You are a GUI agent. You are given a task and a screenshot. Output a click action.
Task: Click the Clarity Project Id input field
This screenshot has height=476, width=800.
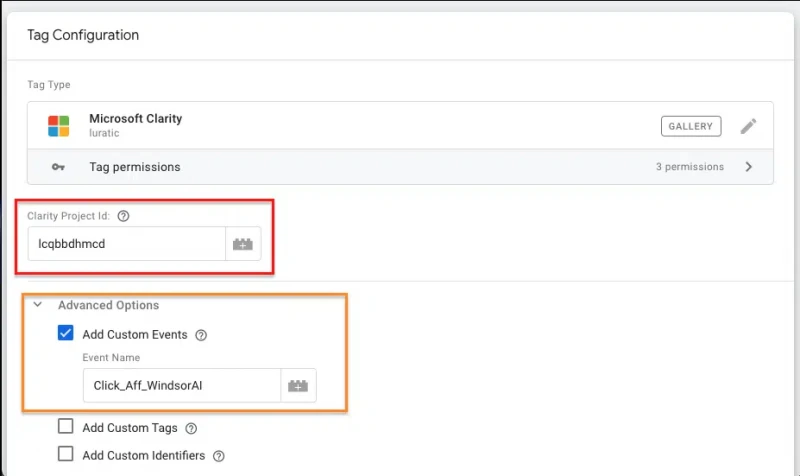click(127, 244)
